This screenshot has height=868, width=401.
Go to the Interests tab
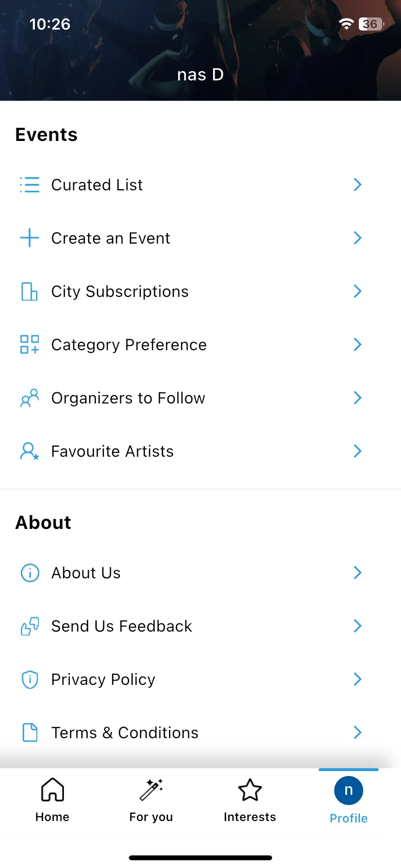coord(250,800)
